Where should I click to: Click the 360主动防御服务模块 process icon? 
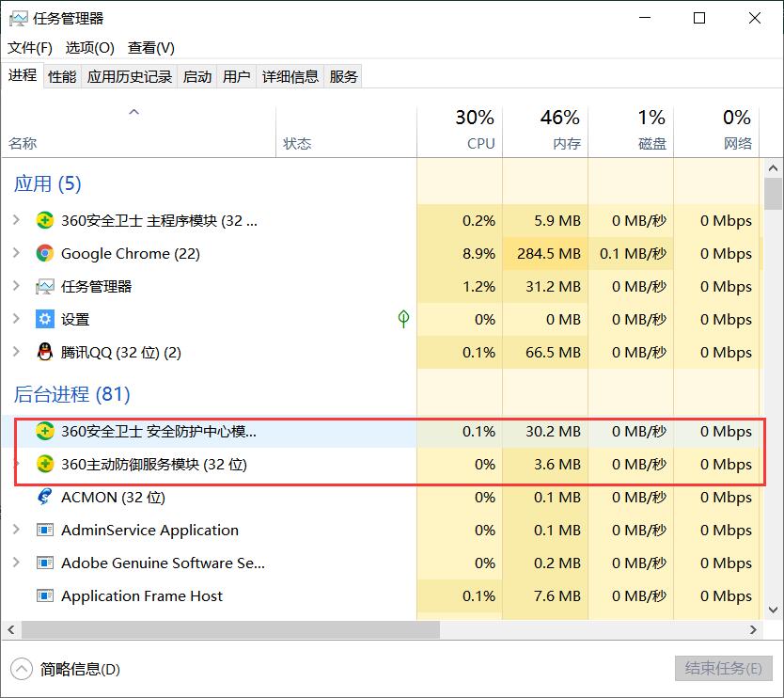pos(44,464)
